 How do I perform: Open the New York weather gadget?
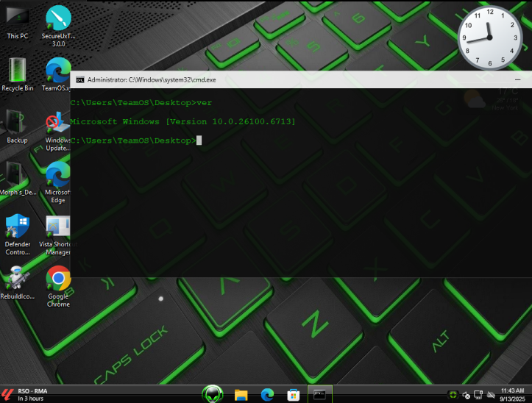(x=492, y=100)
